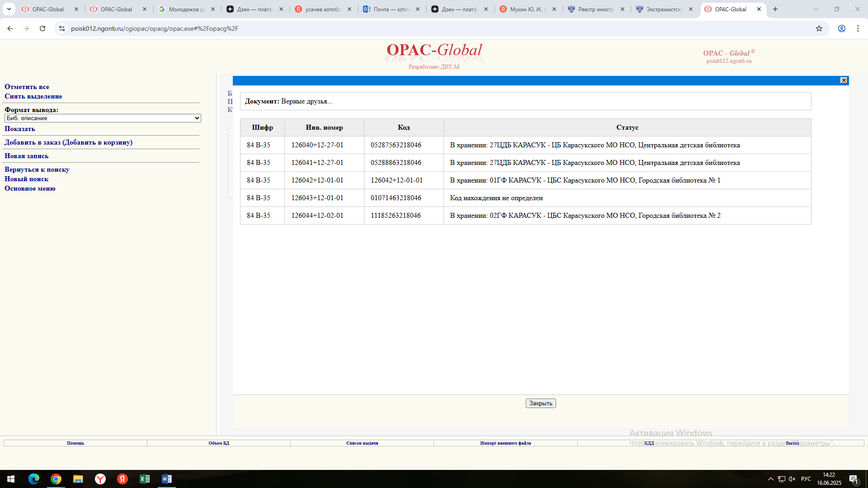Viewport: 868px width, 488px height.
Task: Show hidden system tray icons
Action: (x=770, y=479)
